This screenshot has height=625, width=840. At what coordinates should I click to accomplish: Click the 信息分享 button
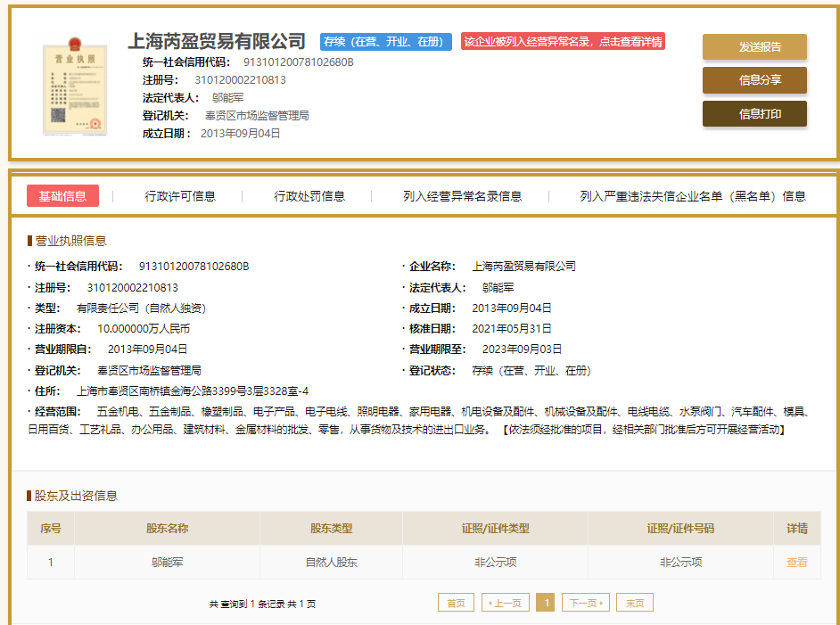pyautogui.click(x=754, y=80)
